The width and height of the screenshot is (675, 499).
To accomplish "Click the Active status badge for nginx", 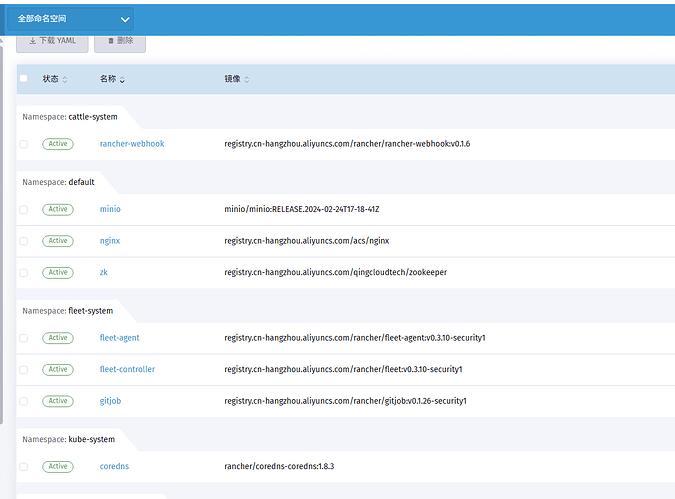I will (58, 241).
